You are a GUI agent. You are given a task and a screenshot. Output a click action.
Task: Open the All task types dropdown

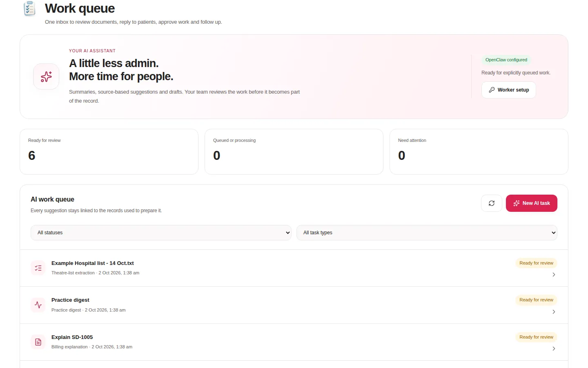427,233
